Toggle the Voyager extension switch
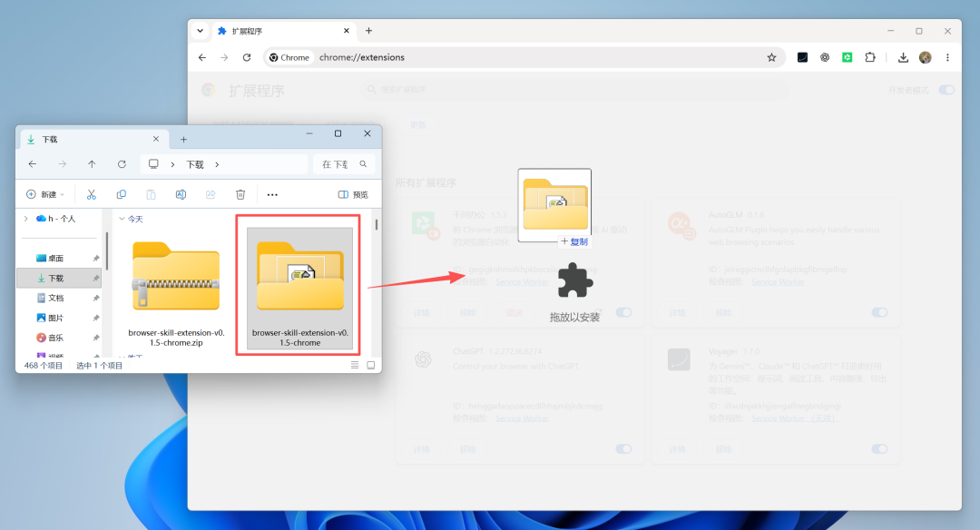 coord(879,448)
